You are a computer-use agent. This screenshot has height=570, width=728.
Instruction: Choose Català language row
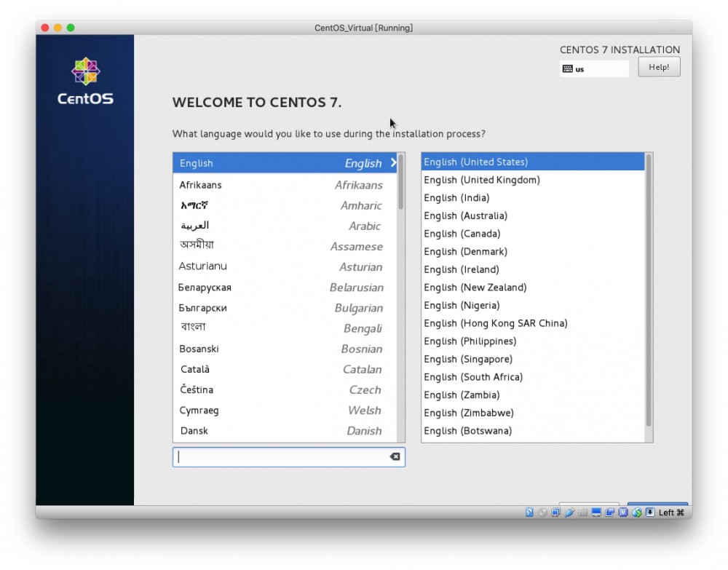point(285,369)
